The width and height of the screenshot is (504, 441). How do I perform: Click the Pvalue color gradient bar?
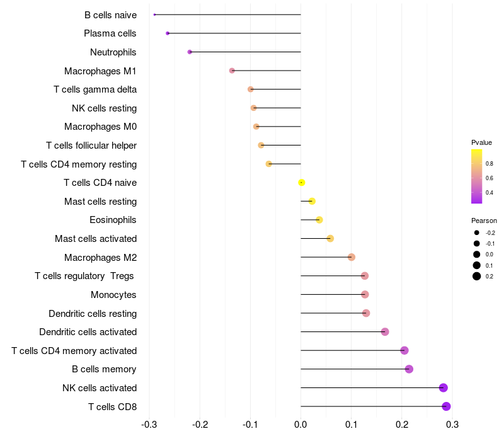coord(476,176)
